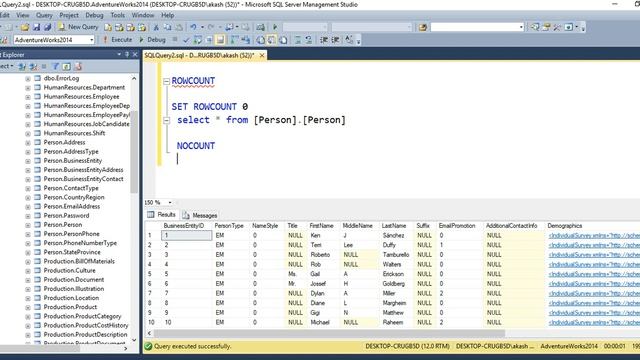Click the Decrease Indent icon
The height and width of the screenshot is (360, 640).
click(324, 40)
